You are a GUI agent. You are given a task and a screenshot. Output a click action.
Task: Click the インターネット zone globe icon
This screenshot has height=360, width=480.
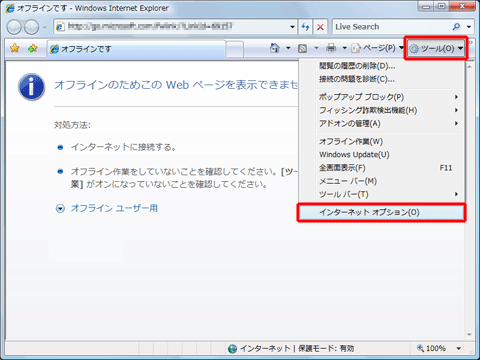pyautogui.click(x=232, y=349)
